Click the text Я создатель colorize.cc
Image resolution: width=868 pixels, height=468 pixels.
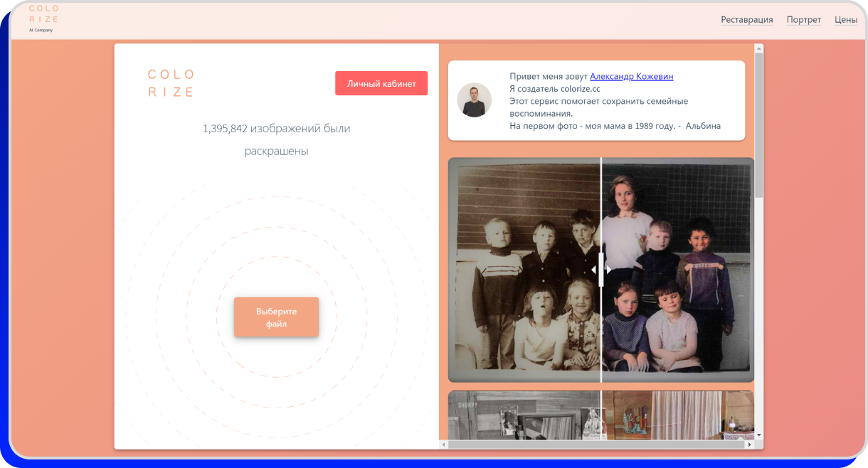coord(555,89)
